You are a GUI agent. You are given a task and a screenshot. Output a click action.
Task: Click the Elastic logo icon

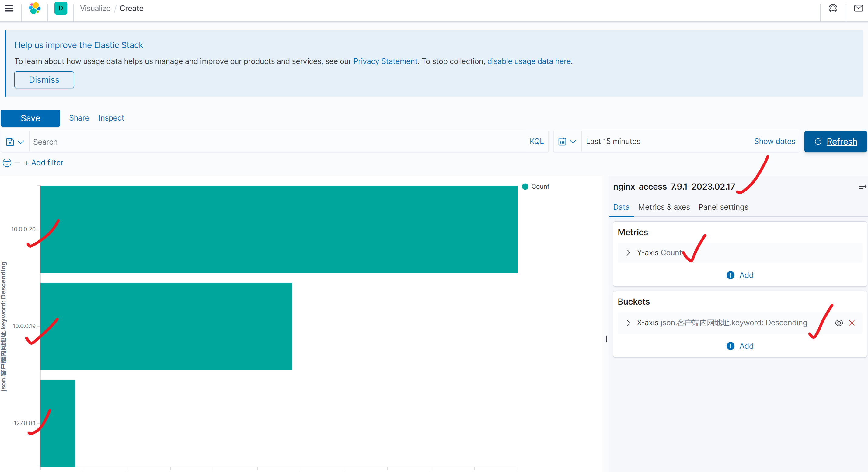[34, 9]
